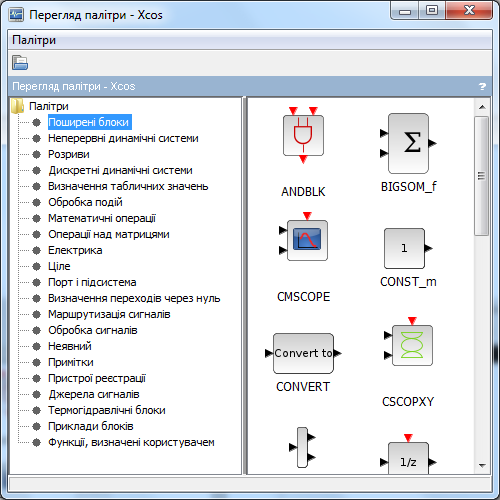
Task: Open the Обробка сигналів palette
Action: point(93,330)
